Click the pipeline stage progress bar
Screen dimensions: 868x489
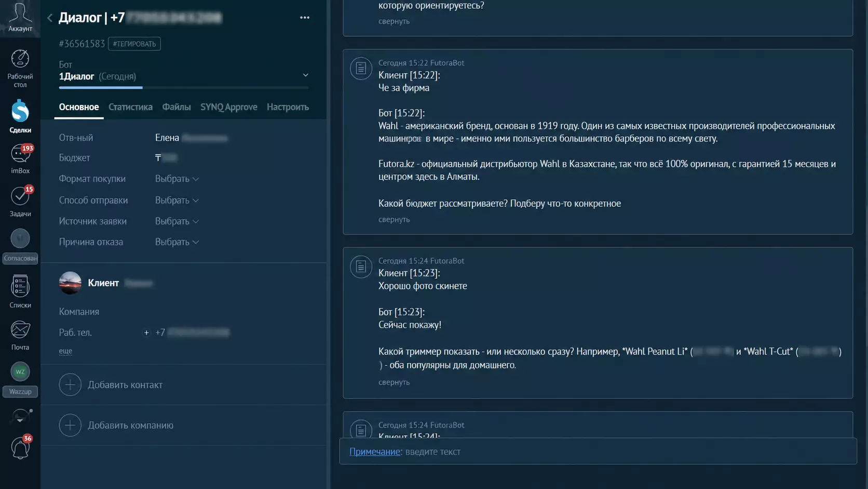(184, 87)
